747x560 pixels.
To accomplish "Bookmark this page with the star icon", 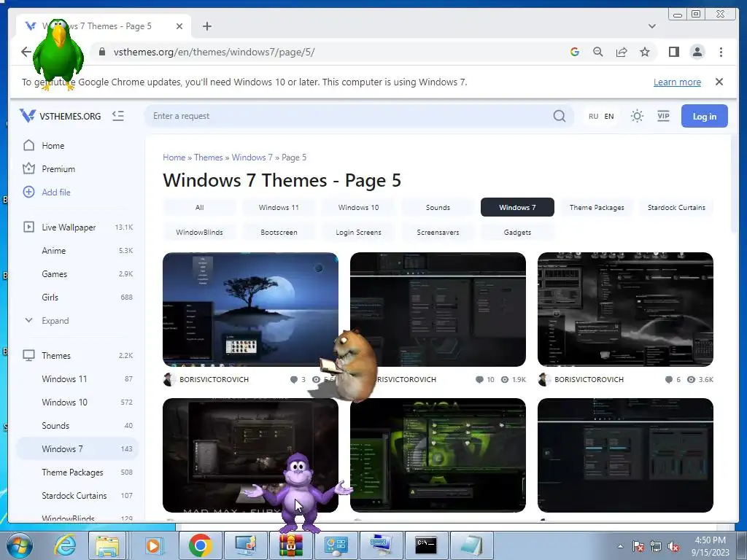I will coord(645,52).
